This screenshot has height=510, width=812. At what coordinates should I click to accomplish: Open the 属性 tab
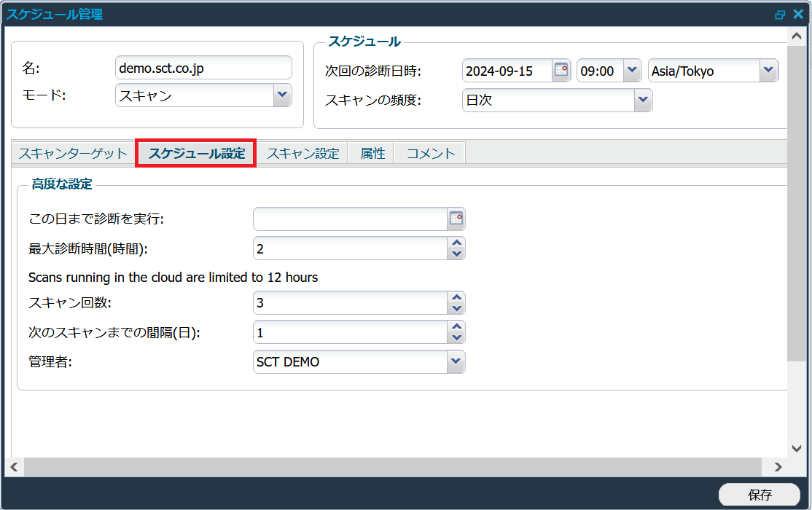pos(372,153)
